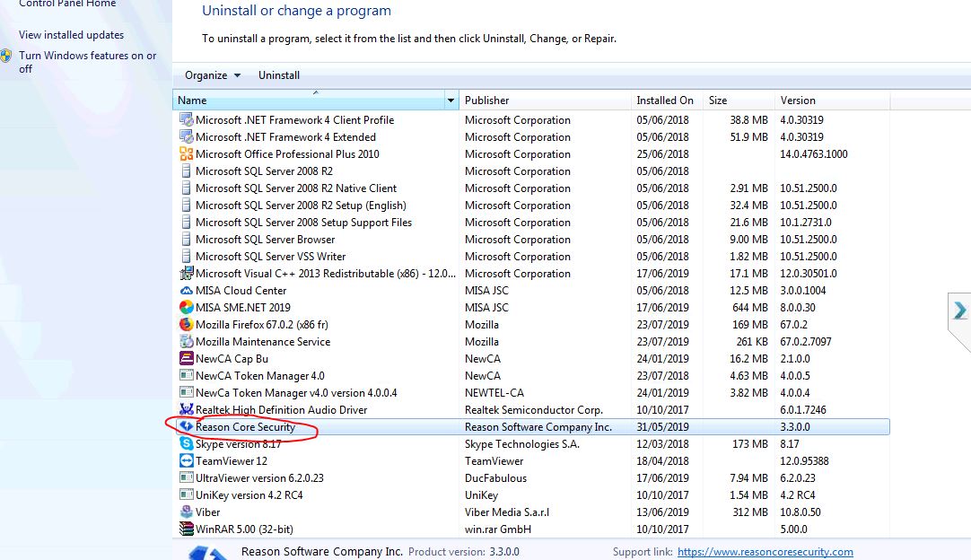Screen dimensions: 971x560
Task: Click the Viber program icon
Action: [186, 512]
